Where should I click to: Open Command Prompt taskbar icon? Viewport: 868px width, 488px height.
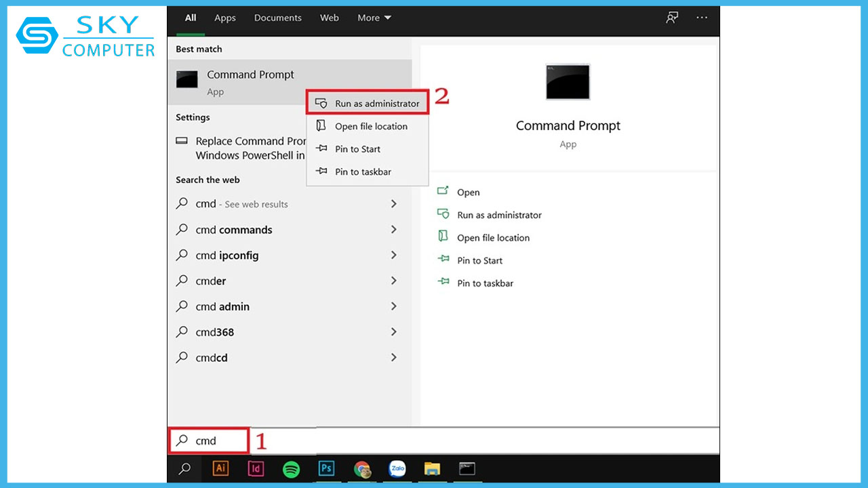click(467, 468)
